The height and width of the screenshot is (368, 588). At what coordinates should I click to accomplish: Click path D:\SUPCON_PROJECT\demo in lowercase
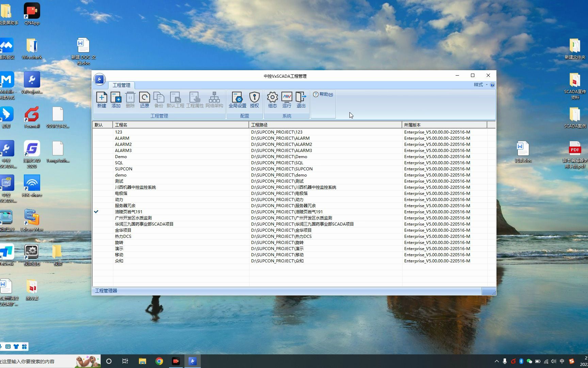(x=279, y=175)
